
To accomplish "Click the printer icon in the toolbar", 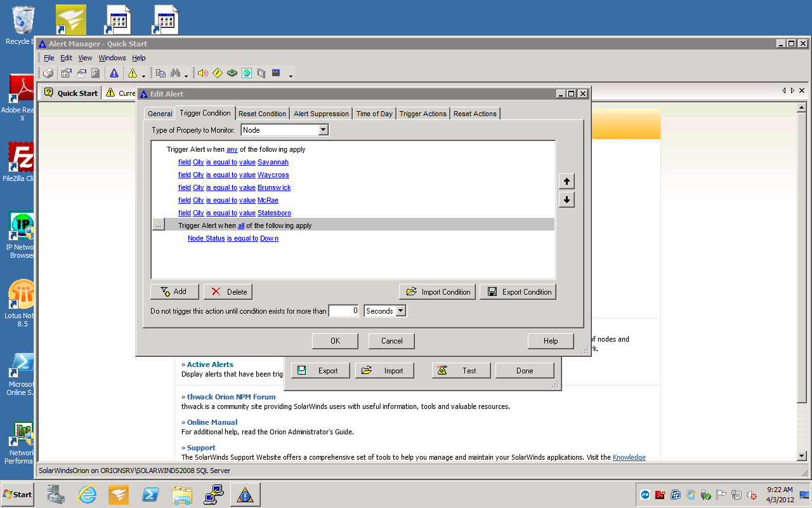I will tap(48, 73).
